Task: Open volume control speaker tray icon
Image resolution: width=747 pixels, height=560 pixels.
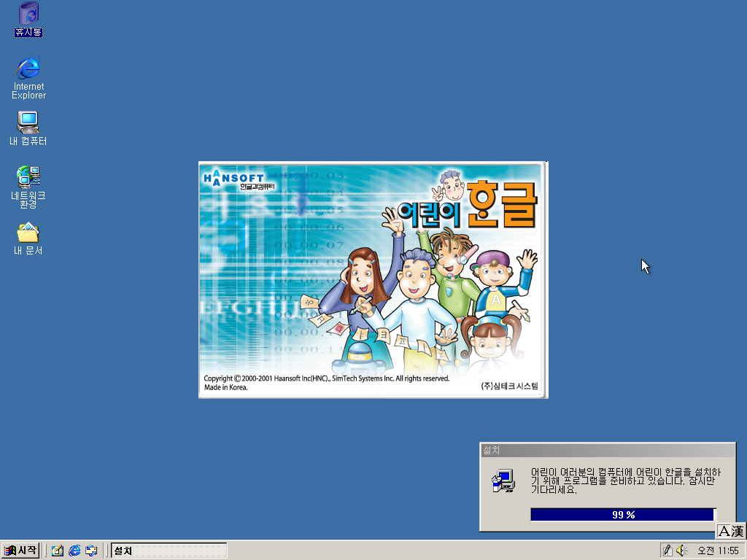Action: pyautogui.click(x=682, y=551)
